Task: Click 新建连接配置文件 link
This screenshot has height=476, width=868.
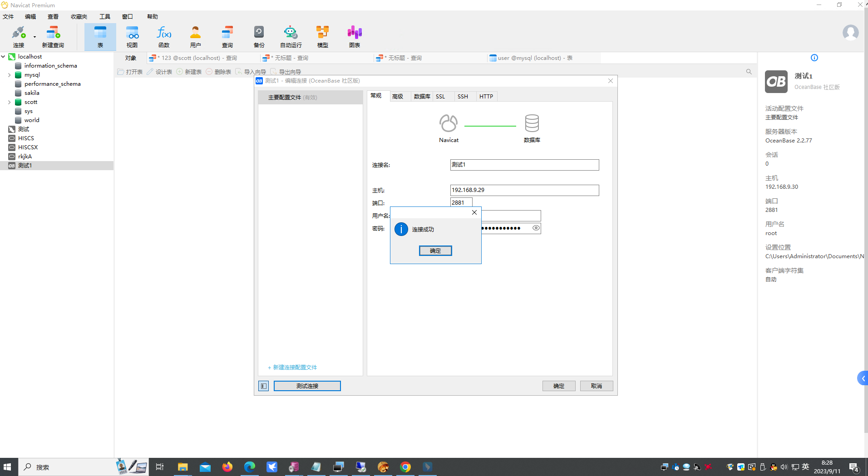Action: [x=292, y=368]
